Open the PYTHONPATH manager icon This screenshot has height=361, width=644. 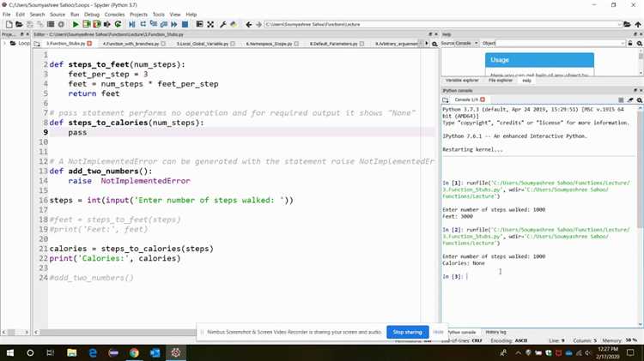(x=234, y=25)
